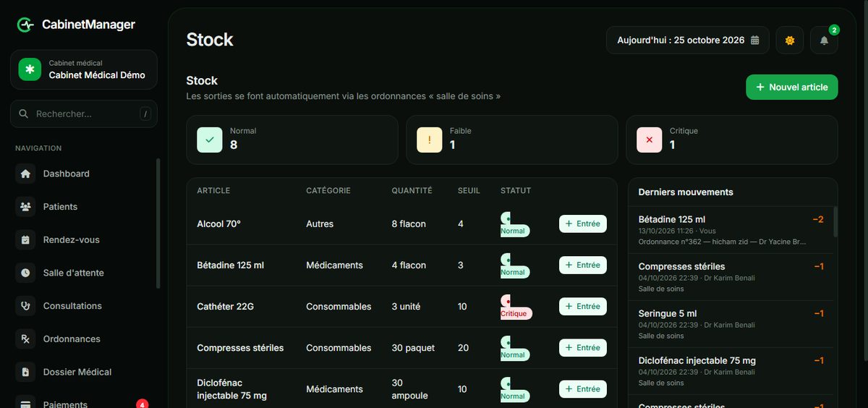Click the Dossier Médical file icon
Image resolution: width=868 pixels, height=408 pixels.
[26, 372]
